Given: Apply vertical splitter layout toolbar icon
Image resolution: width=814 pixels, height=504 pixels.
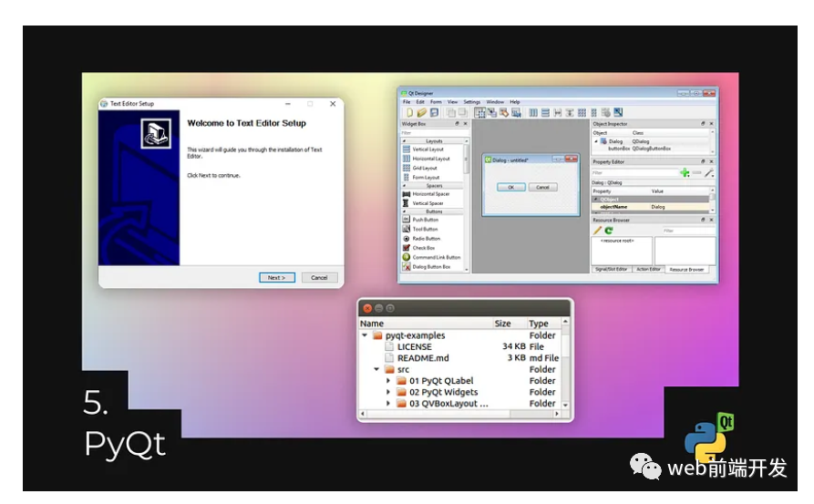Looking at the screenshot, I should pyautogui.click(x=570, y=112).
